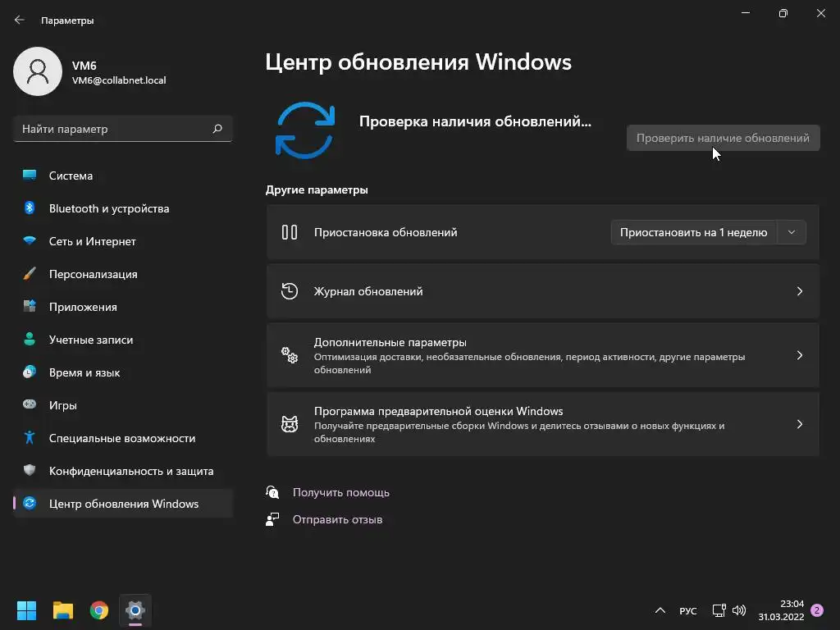840x630 pixels.
Task: Click the Журнал обновлений label
Action: click(x=368, y=291)
